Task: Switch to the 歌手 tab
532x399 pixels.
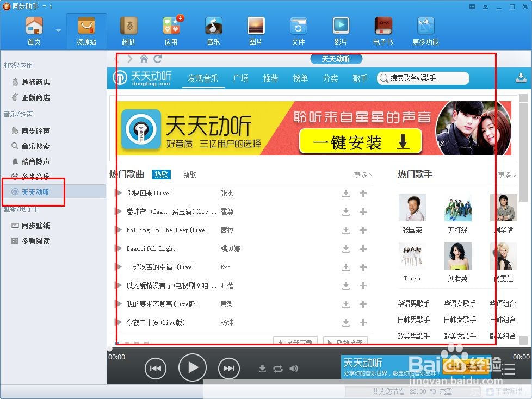Action: (360, 79)
